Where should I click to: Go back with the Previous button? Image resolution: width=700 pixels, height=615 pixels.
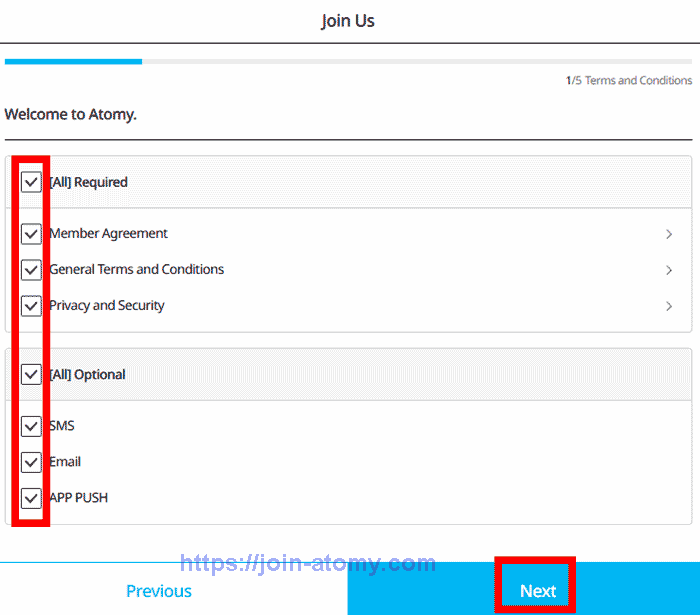(159, 590)
